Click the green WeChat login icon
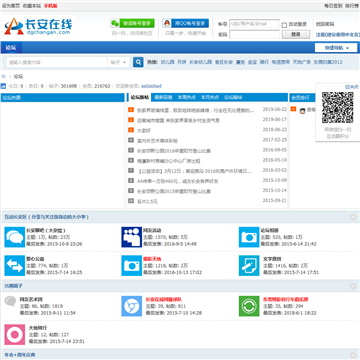 115,23
